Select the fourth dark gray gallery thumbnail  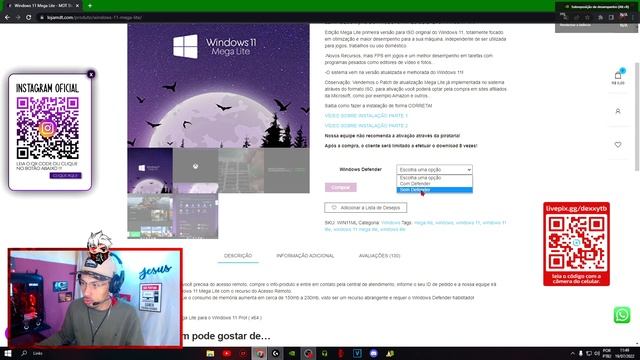(x=287, y=171)
